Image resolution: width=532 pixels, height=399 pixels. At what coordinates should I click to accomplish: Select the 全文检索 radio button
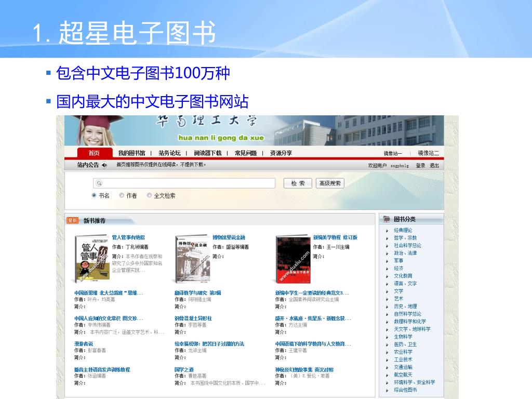(x=149, y=195)
